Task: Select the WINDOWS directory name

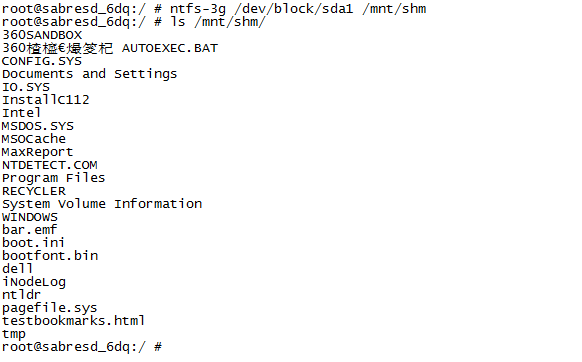Action: [30, 217]
